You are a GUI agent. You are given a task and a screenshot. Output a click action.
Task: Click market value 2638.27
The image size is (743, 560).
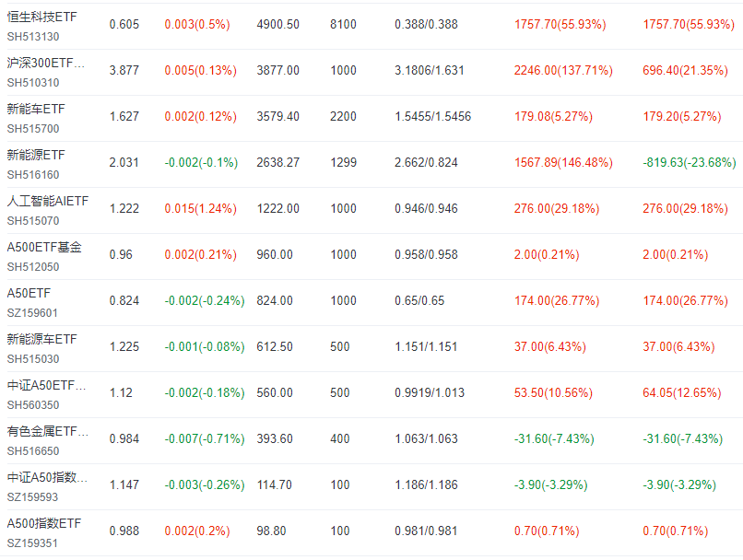(277, 162)
